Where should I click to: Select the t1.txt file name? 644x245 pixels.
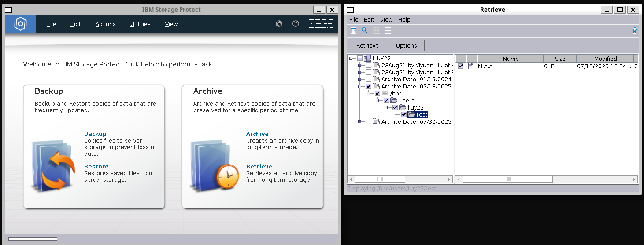point(485,66)
